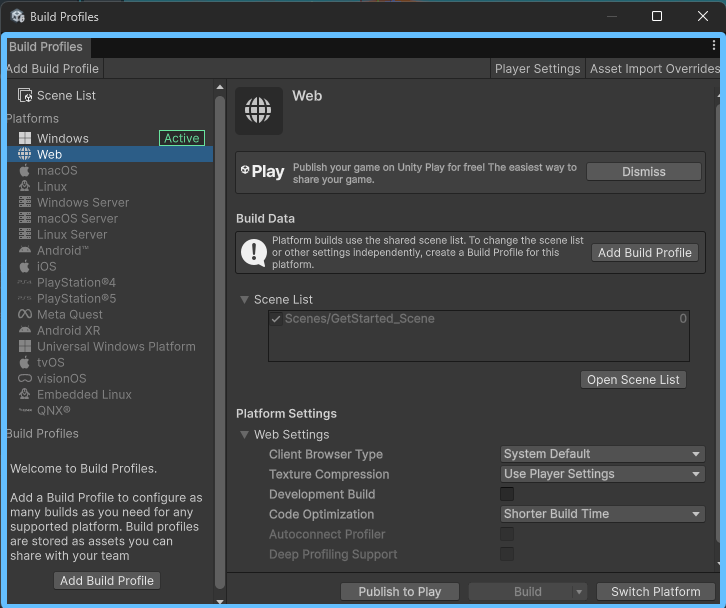
Task: Click the exclamation info icon in Build Data
Action: [254, 253]
